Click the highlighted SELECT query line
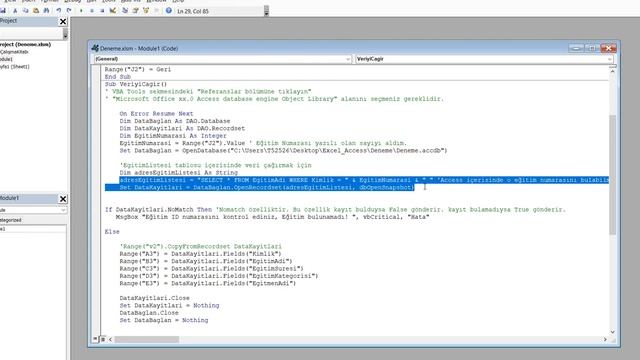 [363, 180]
